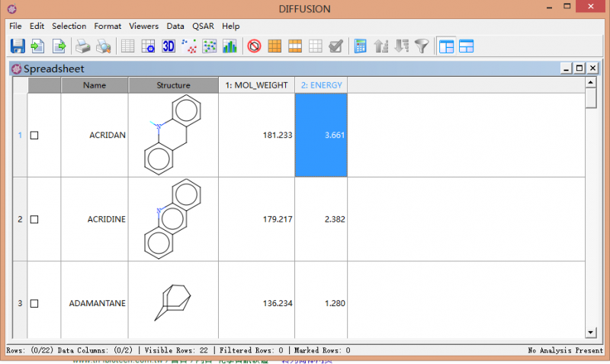
Task: Click the ACRIDAN name cell
Action: pyautogui.click(x=95, y=136)
